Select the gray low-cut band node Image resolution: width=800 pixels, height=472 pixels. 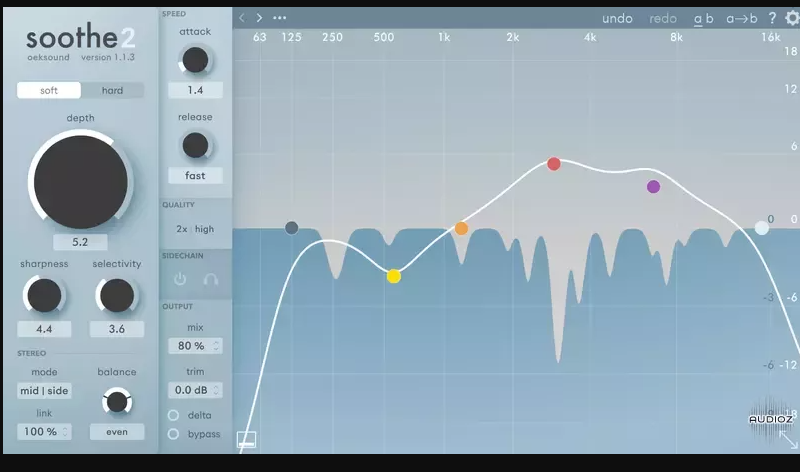coord(291,228)
